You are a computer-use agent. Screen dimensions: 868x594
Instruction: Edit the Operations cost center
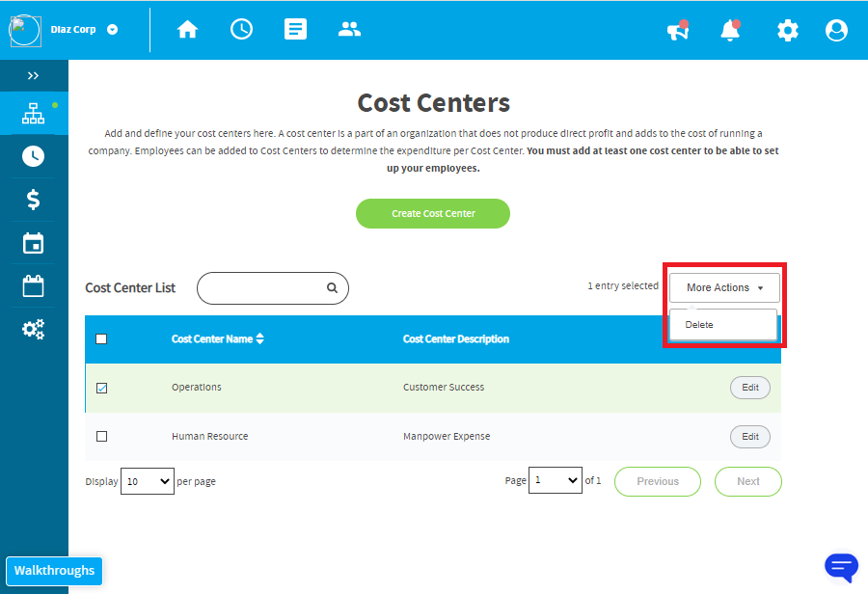click(x=750, y=388)
